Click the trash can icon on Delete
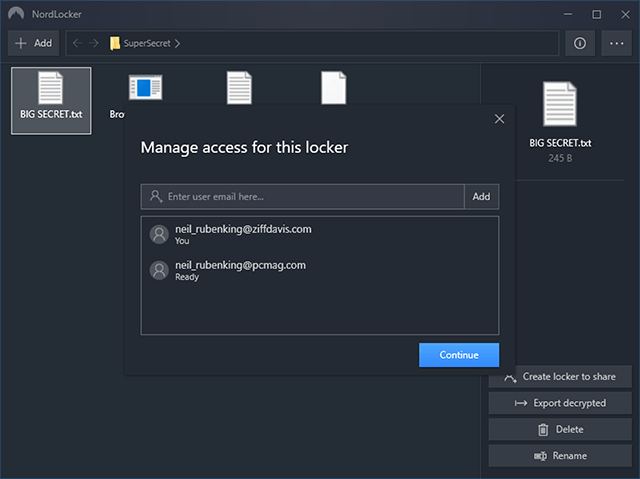This screenshot has width=640, height=479. [543, 429]
